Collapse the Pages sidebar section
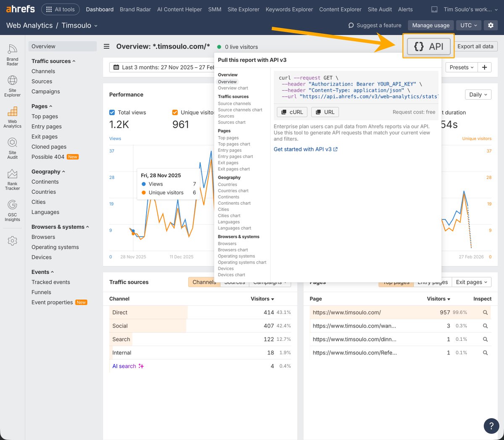Image resolution: width=504 pixels, height=440 pixels. tap(42, 106)
